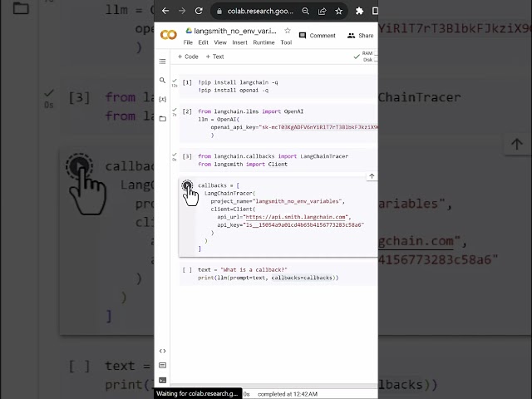Click the background window's folder icon

point(21,8)
